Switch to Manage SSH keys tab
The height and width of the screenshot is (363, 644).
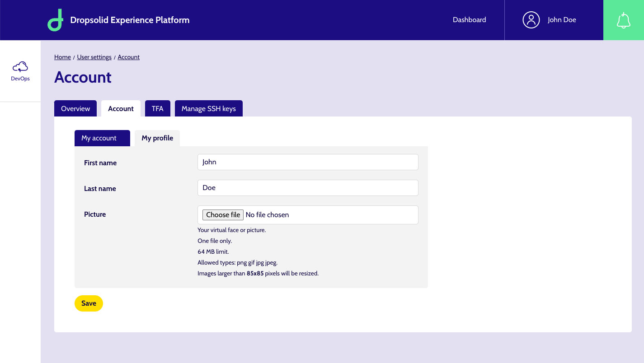coord(209,108)
